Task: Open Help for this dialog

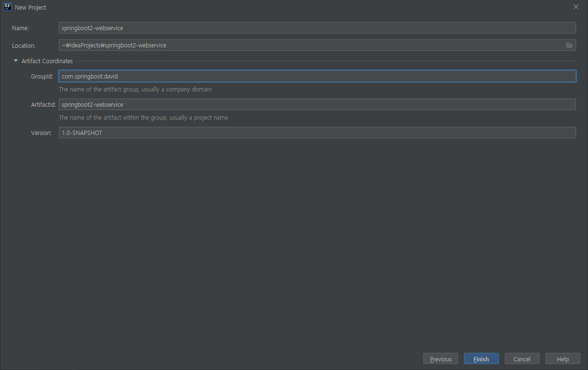Action: tap(563, 359)
